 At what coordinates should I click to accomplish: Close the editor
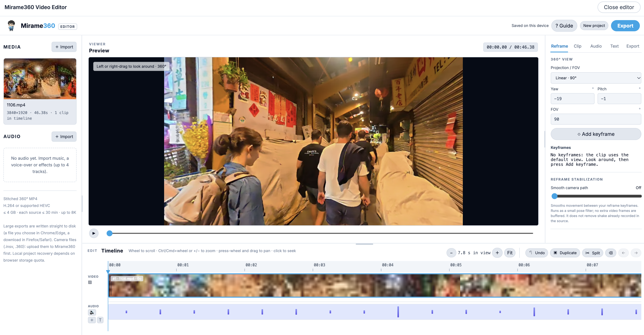click(619, 7)
